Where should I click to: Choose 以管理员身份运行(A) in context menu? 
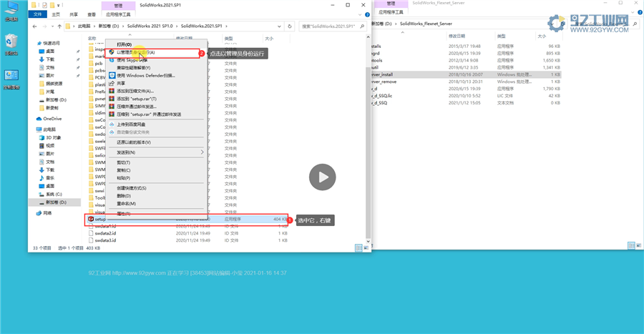[135, 52]
